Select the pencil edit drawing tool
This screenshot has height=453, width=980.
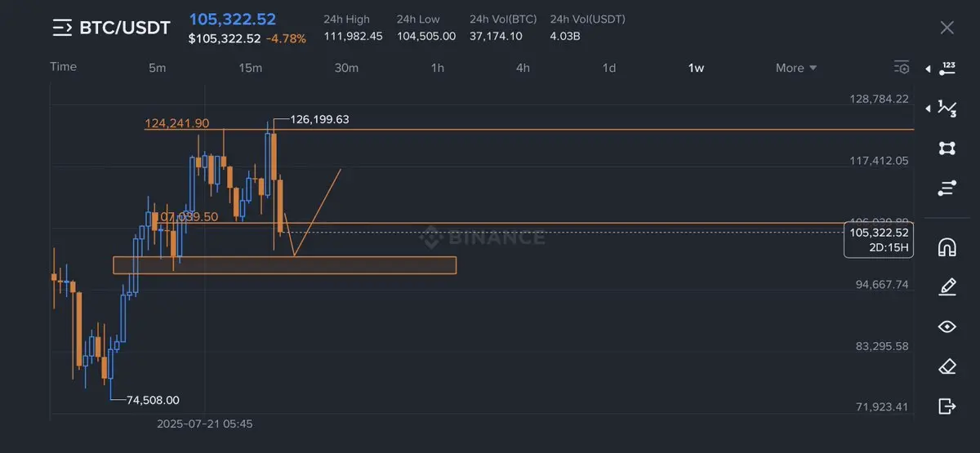[947, 286]
